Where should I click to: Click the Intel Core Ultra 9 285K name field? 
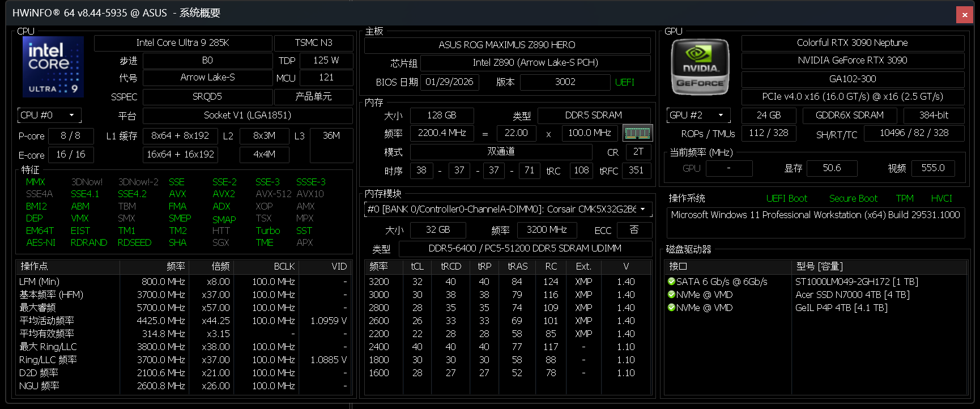click(x=183, y=43)
